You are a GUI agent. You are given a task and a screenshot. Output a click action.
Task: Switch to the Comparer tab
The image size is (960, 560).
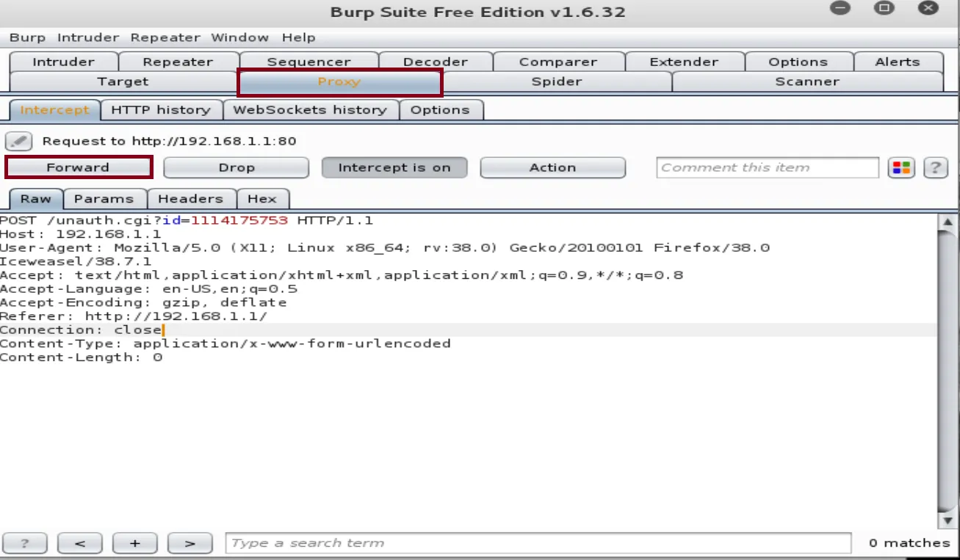tap(558, 62)
